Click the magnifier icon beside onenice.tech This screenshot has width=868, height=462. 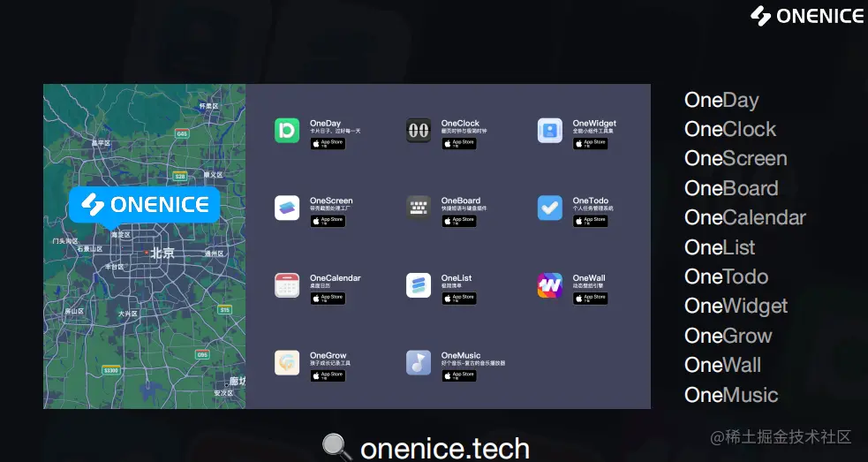point(336,448)
